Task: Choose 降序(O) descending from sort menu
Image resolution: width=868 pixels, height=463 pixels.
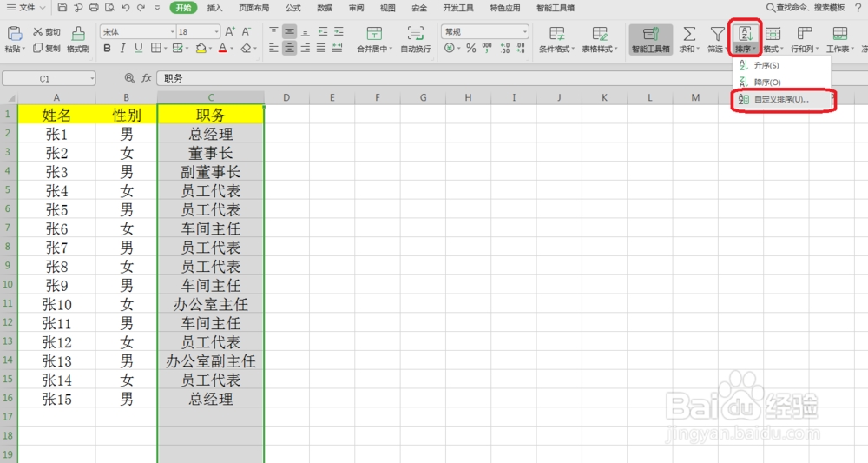Action: 782,82
